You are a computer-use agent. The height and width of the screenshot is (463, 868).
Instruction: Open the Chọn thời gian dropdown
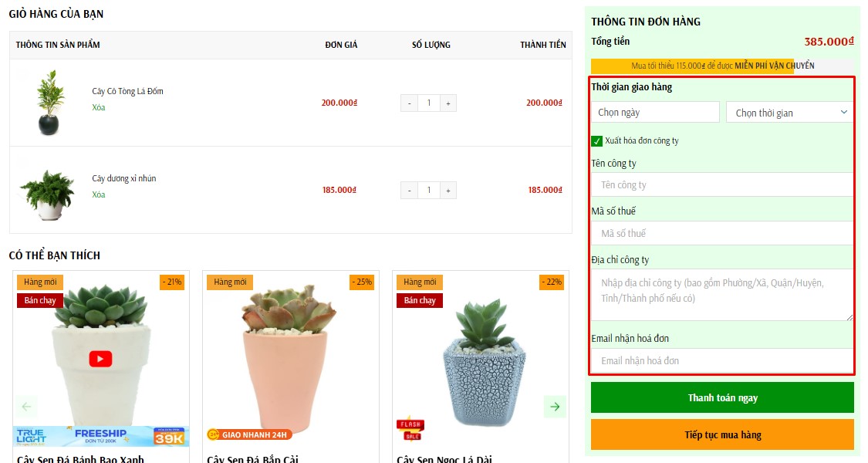point(790,113)
